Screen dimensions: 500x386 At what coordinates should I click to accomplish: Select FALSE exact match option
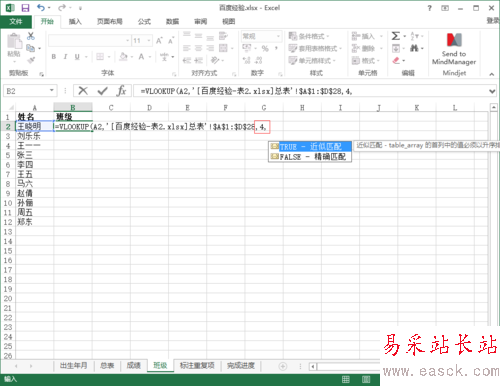(310, 156)
